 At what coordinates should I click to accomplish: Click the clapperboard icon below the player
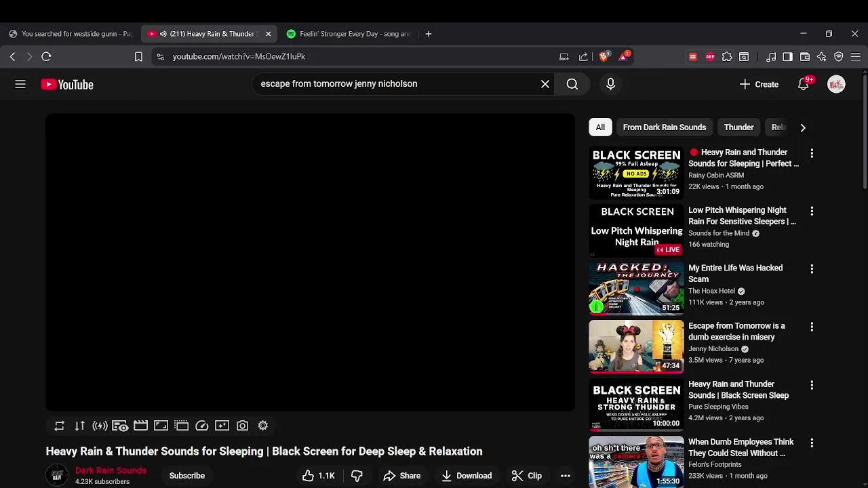140,426
